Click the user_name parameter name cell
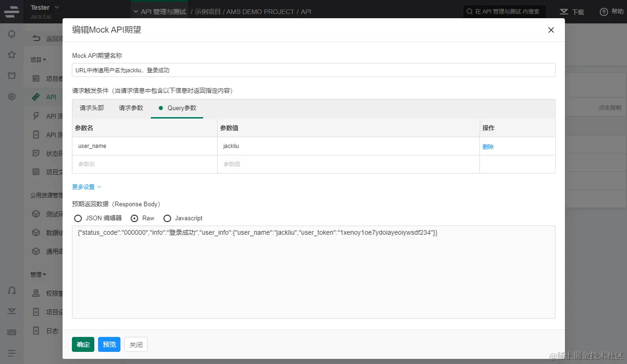Screen dimensions: 627x364 point(145,146)
